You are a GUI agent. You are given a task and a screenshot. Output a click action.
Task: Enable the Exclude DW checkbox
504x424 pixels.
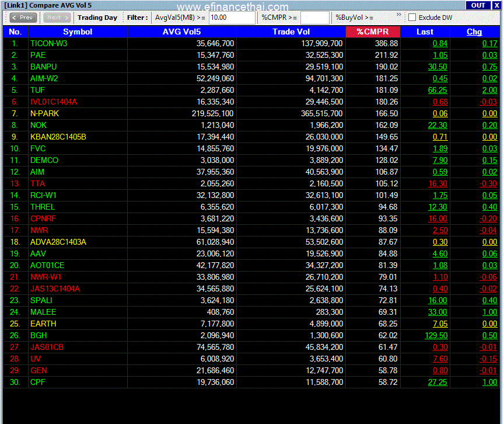click(x=412, y=18)
